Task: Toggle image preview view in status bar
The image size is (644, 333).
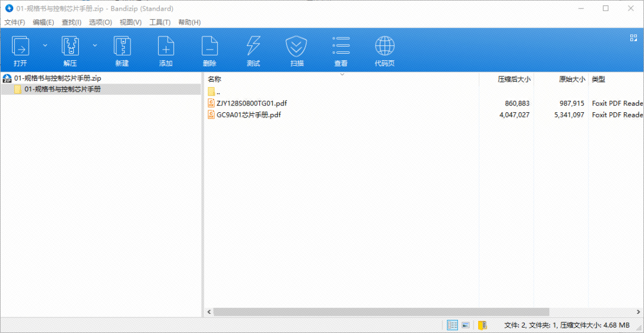Action: [466, 325]
